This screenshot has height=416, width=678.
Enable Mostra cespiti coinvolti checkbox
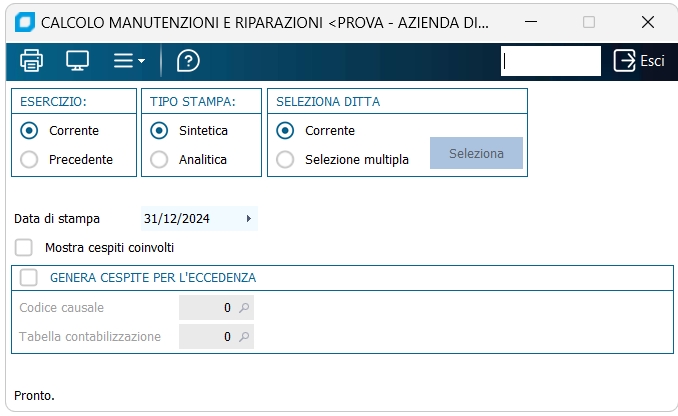[x=24, y=247]
